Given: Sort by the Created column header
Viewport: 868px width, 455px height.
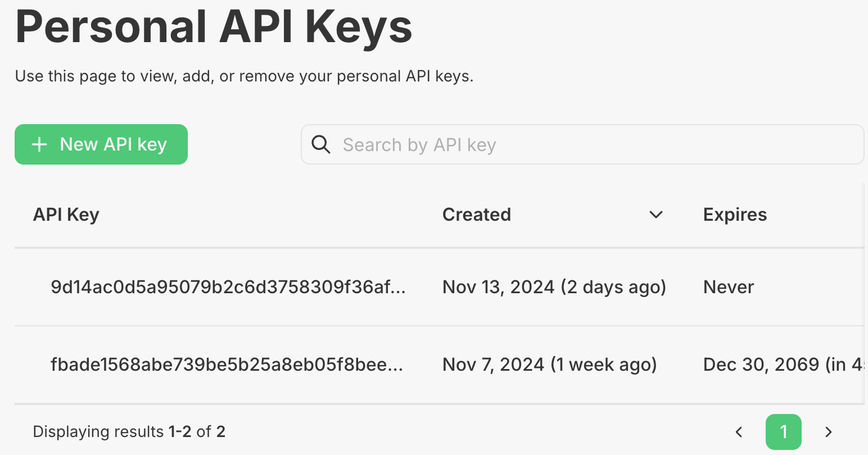Looking at the screenshot, I should coord(477,215).
